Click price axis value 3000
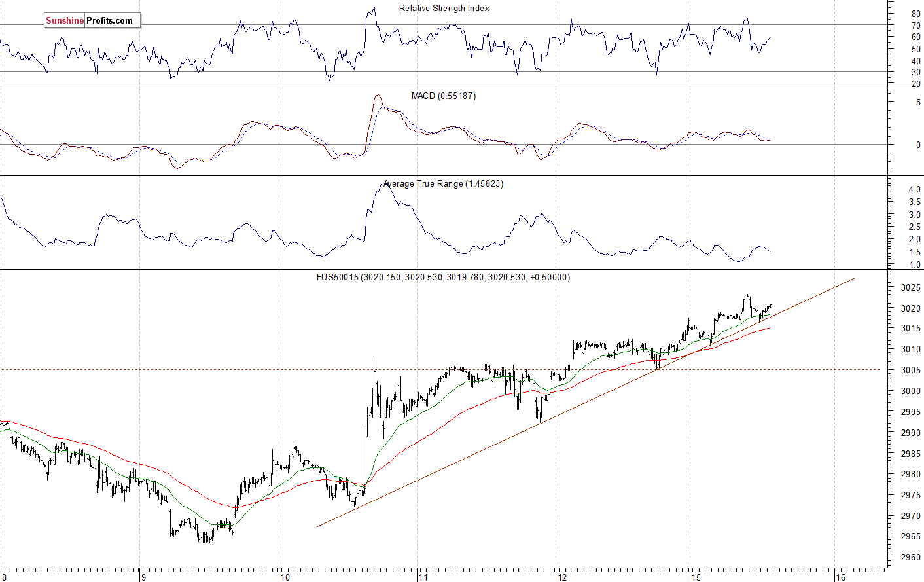924x582 pixels. click(910, 391)
